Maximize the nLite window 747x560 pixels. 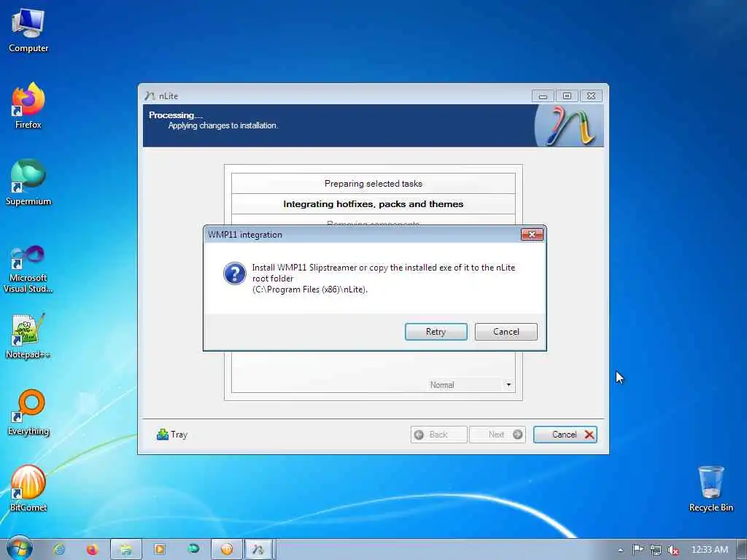point(567,96)
